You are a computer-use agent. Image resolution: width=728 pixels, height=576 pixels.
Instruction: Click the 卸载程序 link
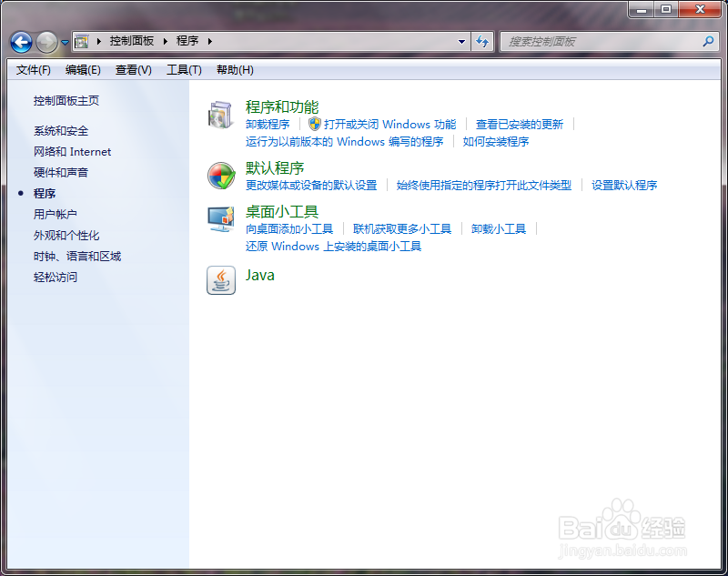[268, 125]
